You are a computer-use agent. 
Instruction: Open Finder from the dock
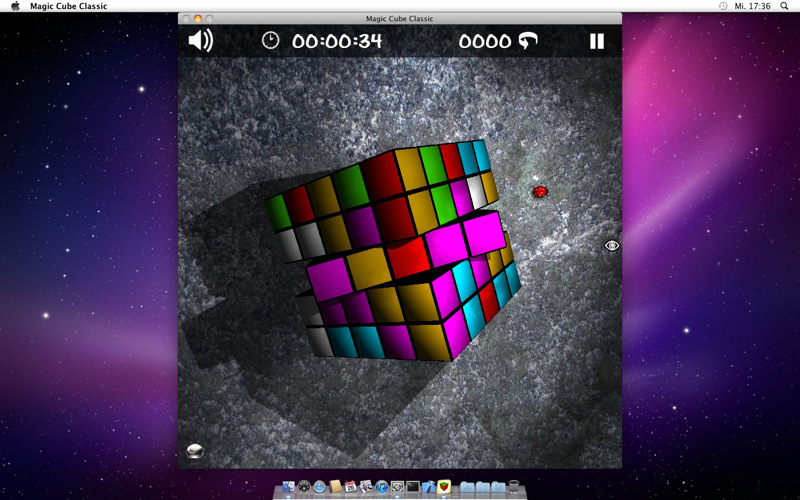288,487
